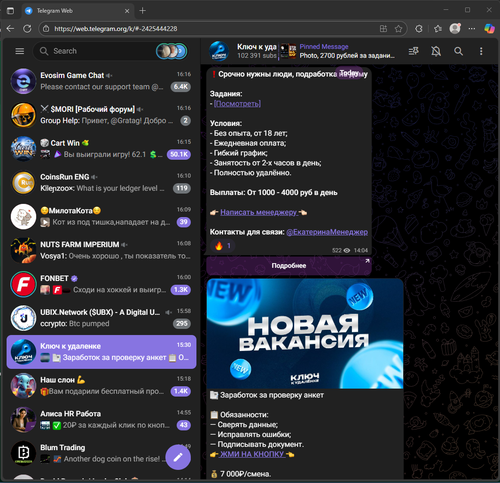Open the Наш слон chat

point(101,386)
